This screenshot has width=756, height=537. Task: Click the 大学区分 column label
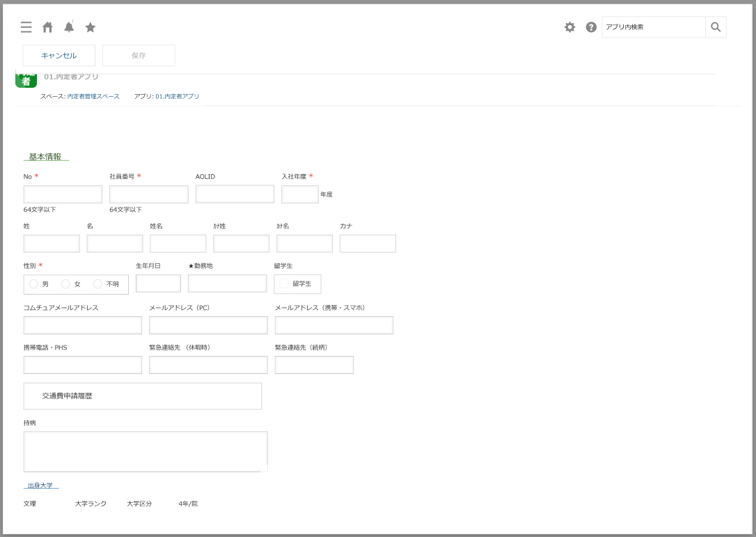click(139, 504)
